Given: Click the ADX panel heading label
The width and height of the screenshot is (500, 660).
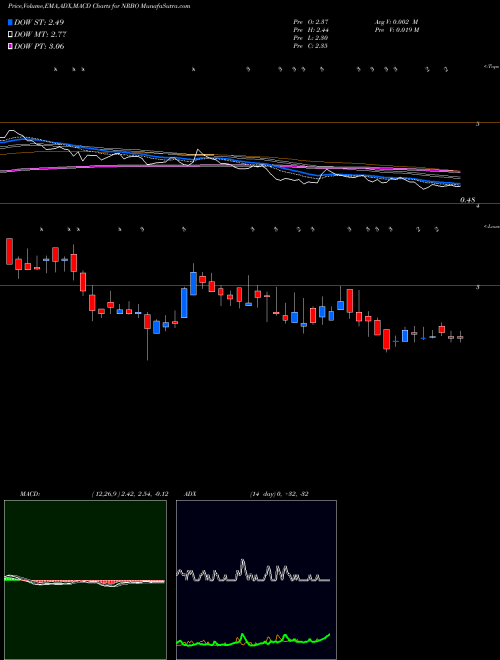Looking at the screenshot, I should point(191,494).
